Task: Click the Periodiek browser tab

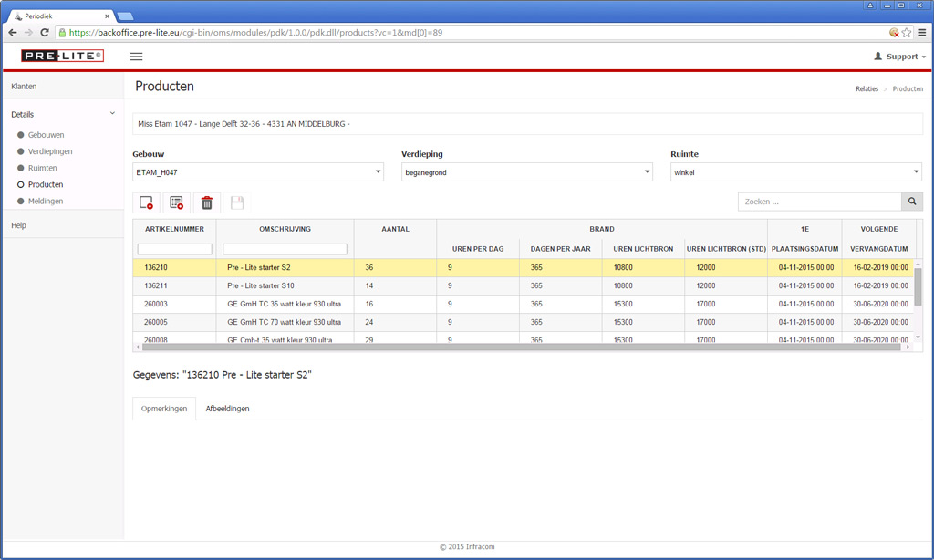Action: [x=63, y=16]
